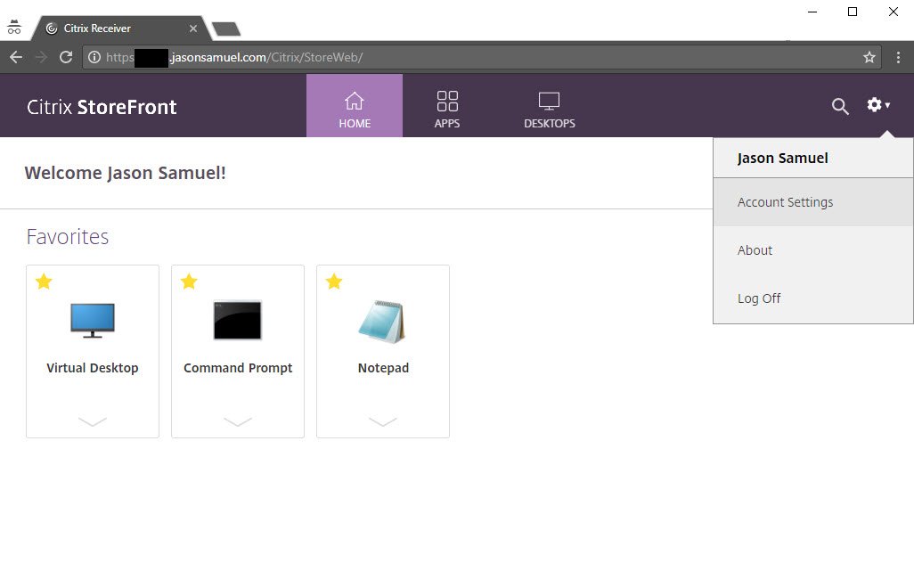Click the Virtual Desktop label
The height and width of the screenshot is (588, 914).
tap(93, 368)
